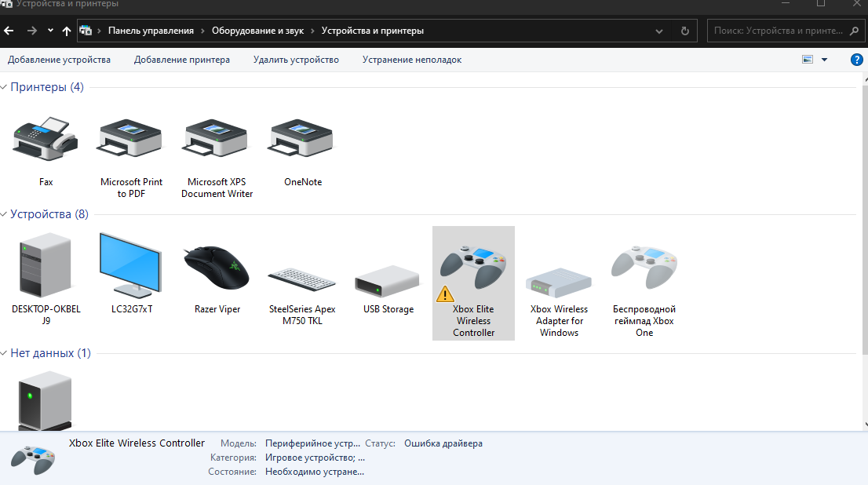This screenshot has height=485, width=868.
Task: Navigate to Оборудование и звук breadcrumb
Action: pos(257,31)
